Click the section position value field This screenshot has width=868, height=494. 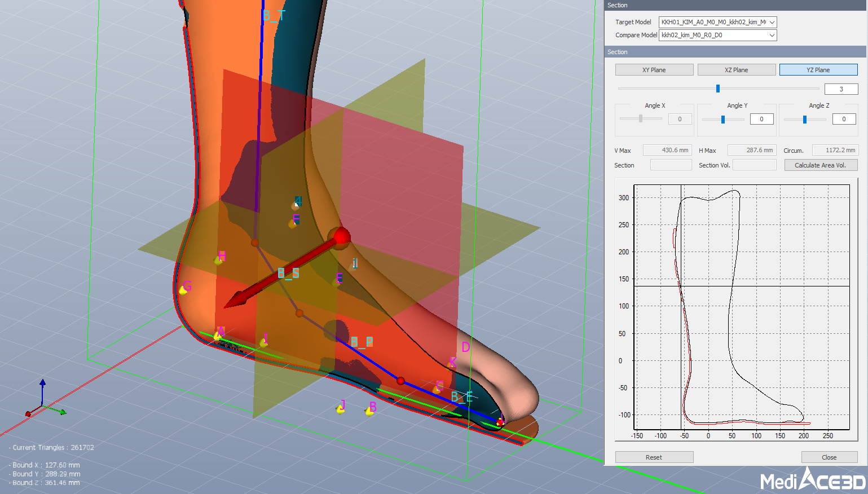[840, 89]
